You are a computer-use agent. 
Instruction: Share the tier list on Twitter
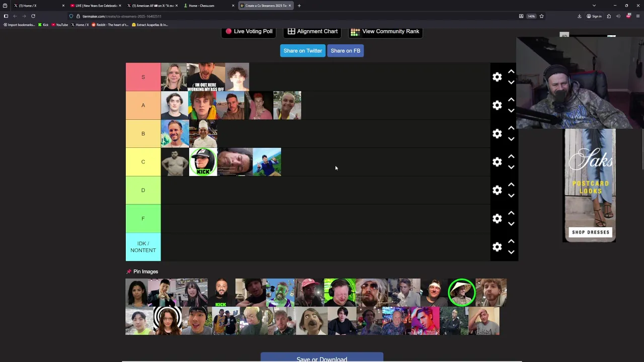(302, 51)
